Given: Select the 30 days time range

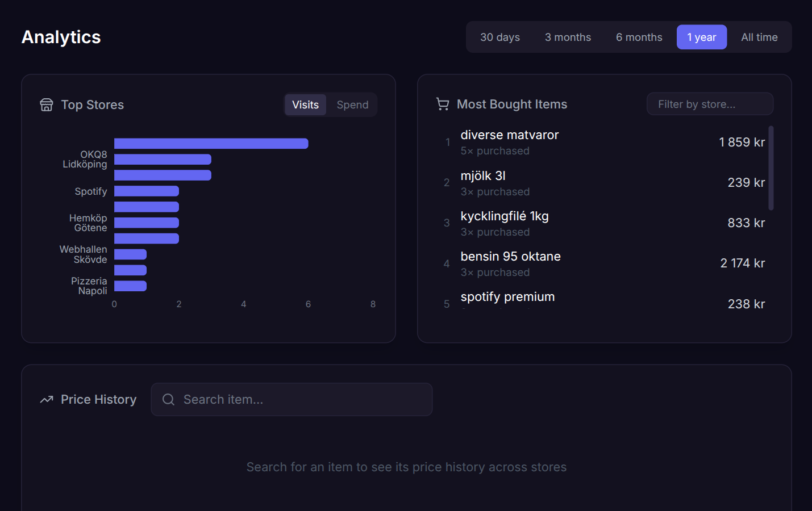Looking at the screenshot, I should 500,36.
